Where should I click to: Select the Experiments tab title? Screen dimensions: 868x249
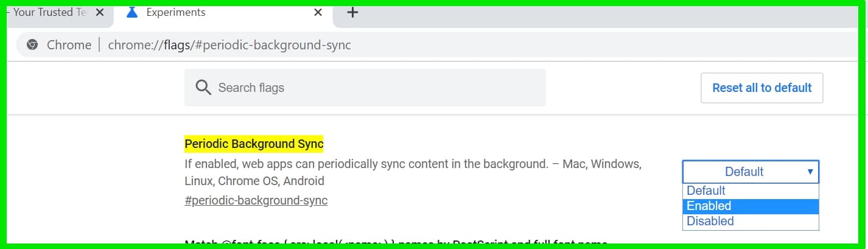click(x=176, y=12)
